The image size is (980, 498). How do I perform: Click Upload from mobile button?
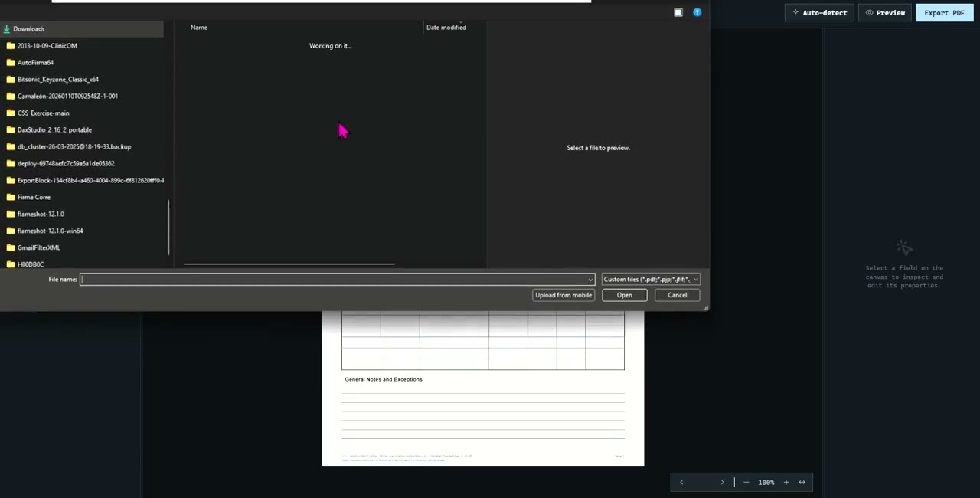pos(563,295)
